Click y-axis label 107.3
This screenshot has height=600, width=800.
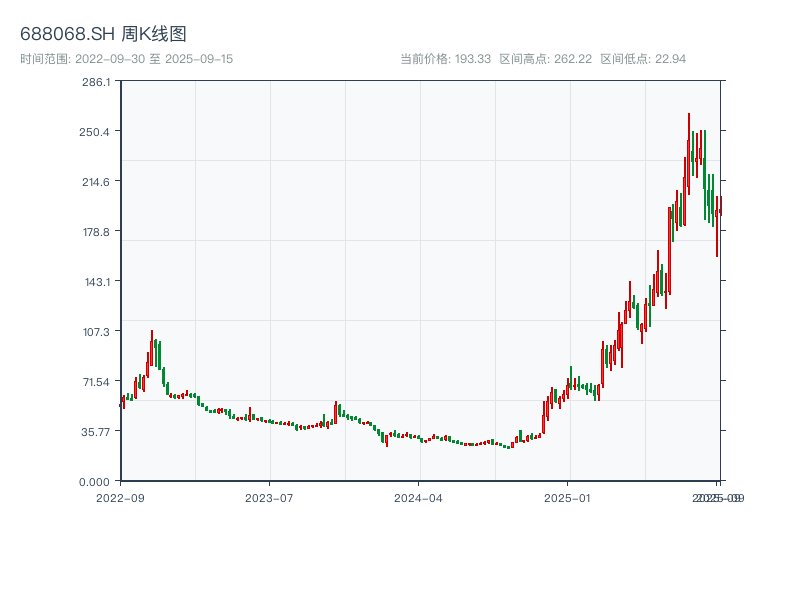click(96, 332)
